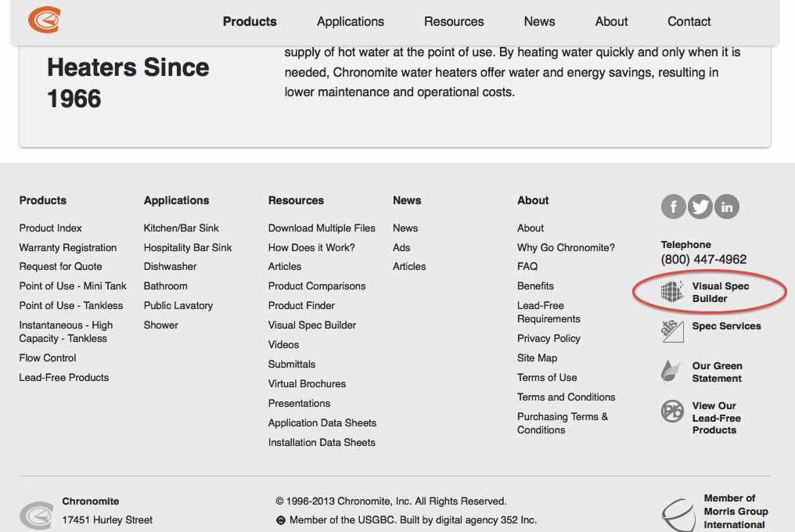Open Product Comparisons link
This screenshot has height=532, width=795.
tap(317, 286)
